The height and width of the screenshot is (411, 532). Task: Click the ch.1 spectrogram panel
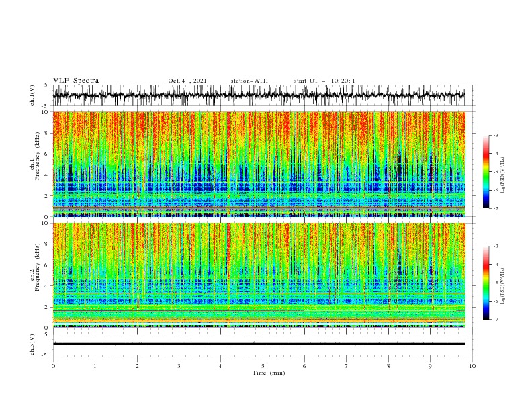[259, 164]
